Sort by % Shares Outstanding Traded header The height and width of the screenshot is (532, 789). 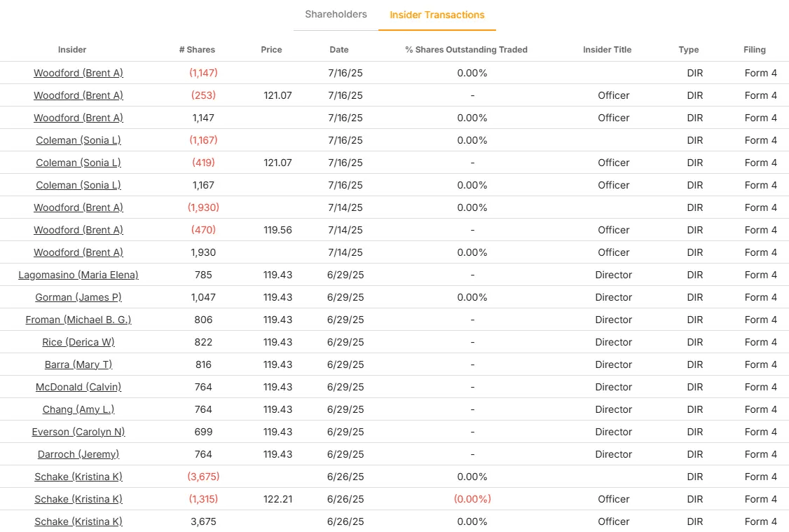466,50
